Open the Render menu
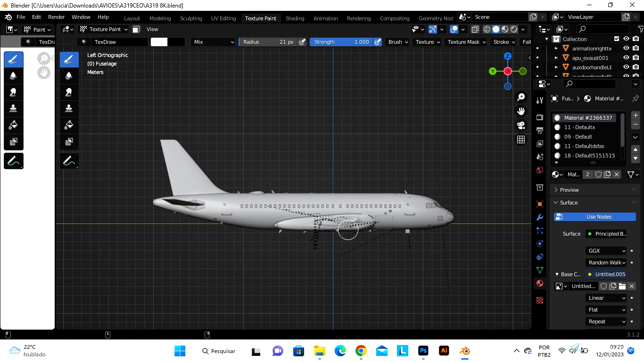This screenshot has width=644, height=362. click(56, 17)
